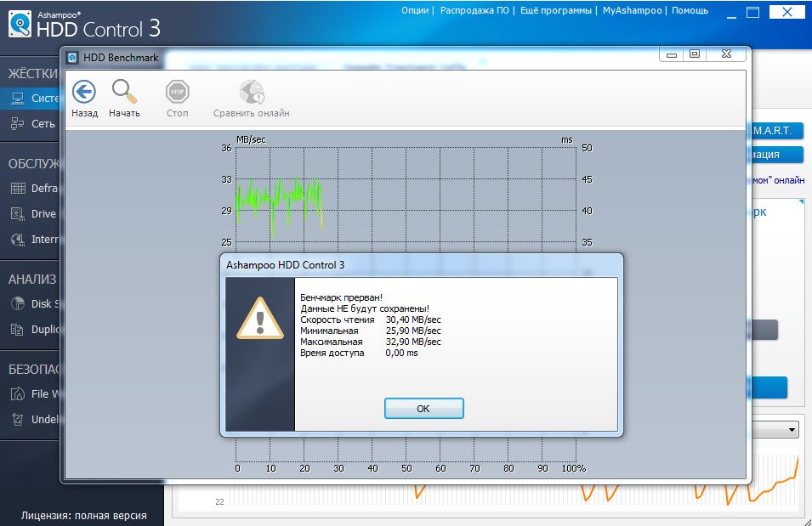Close the HDD Benchmark window
This screenshot has height=526, width=812.
pyautogui.click(x=727, y=54)
